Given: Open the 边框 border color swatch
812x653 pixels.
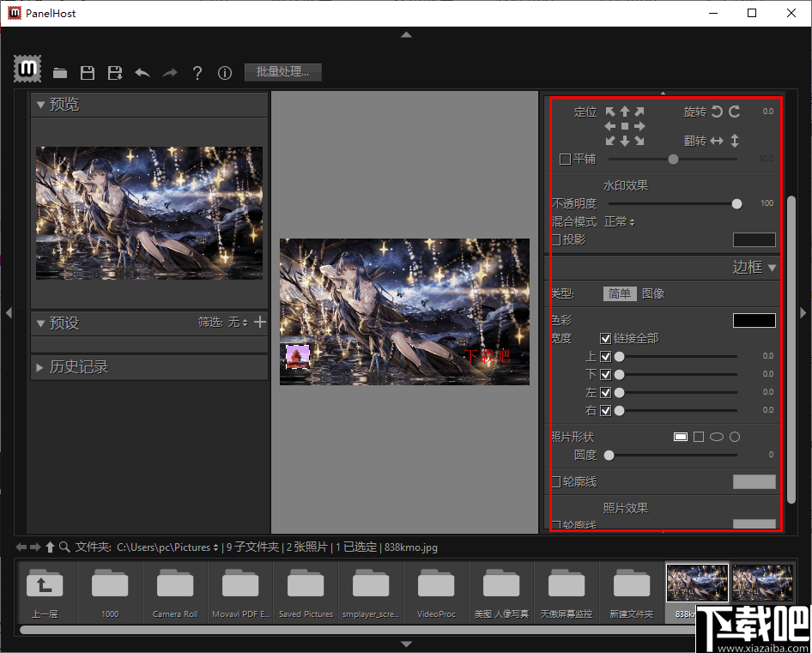Looking at the screenshot, I should click(754, 320).
